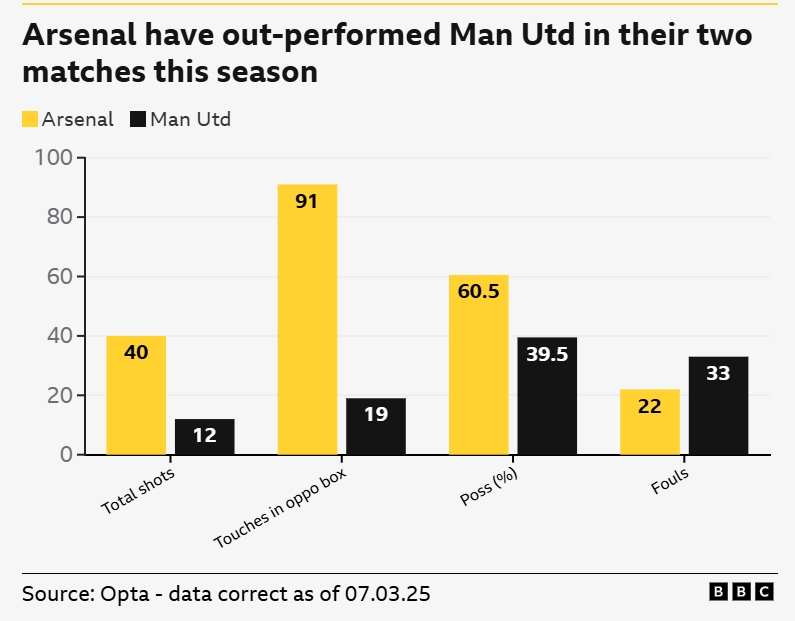
Task: Click the yellow Arsenal legend swatch
Action: [30, 120]
